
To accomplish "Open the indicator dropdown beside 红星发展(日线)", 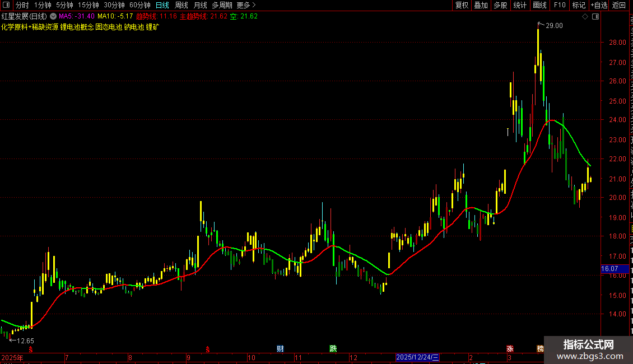I will tap(53, 16).
